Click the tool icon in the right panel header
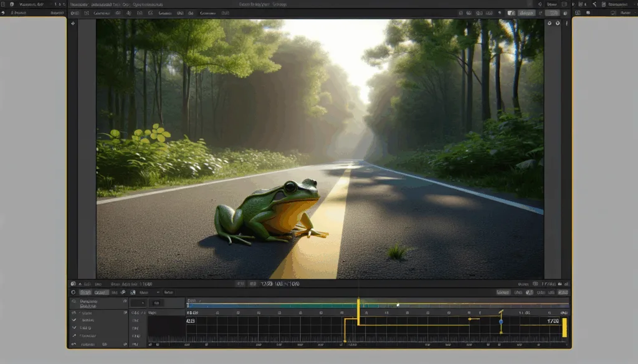 coord(594,4)
